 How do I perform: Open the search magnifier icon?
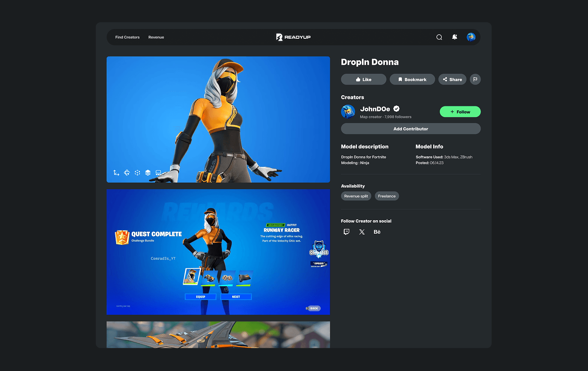click(439, 37)
